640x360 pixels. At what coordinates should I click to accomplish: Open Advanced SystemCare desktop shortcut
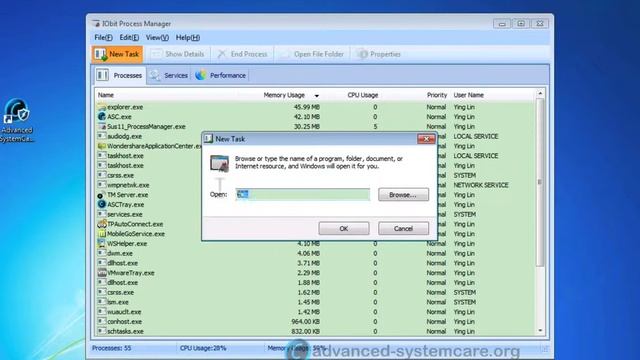click(x=16, y=120)
